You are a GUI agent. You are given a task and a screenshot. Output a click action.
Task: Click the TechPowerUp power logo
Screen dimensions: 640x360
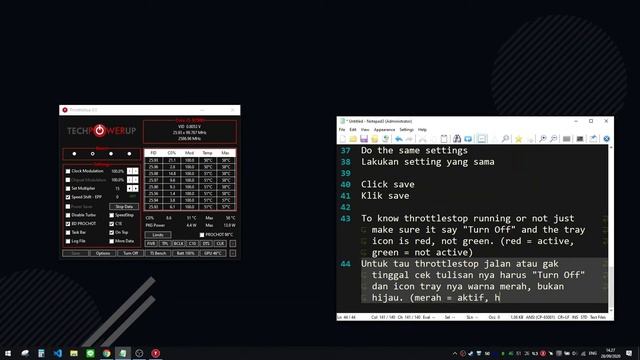[x=100, y=131]
